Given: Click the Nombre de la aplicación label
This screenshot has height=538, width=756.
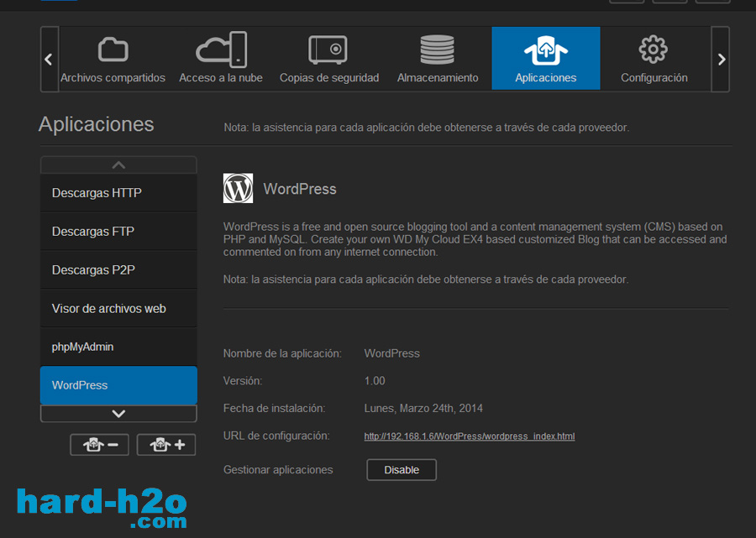Looking at the screenshot, I should pos(282,353).
